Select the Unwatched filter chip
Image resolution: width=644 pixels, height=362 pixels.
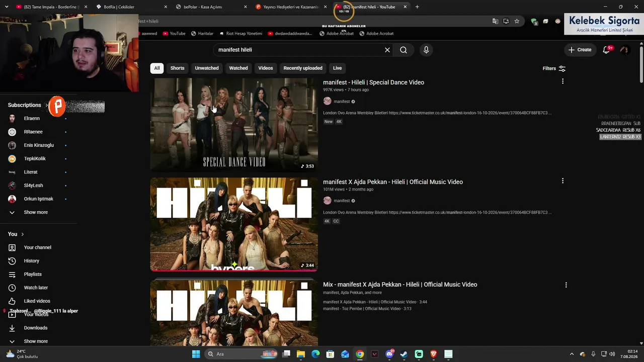coord(207,68)
